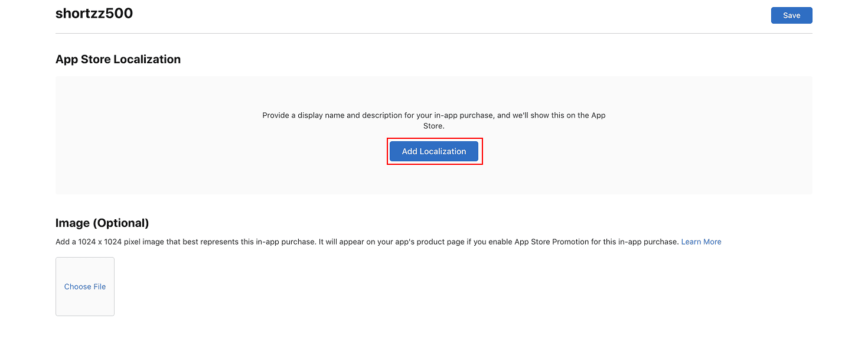Follow the blue Learn More hyperlink
Image resolution: width=868 pixels, height=338 pixels.
tap(701, 242)
